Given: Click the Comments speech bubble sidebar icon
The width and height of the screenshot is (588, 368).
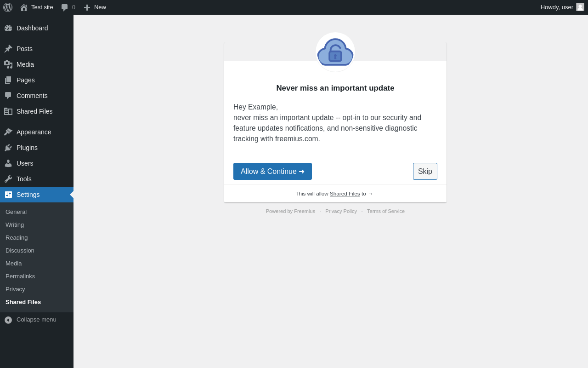Looking at the screenshot, I should 8,96.
